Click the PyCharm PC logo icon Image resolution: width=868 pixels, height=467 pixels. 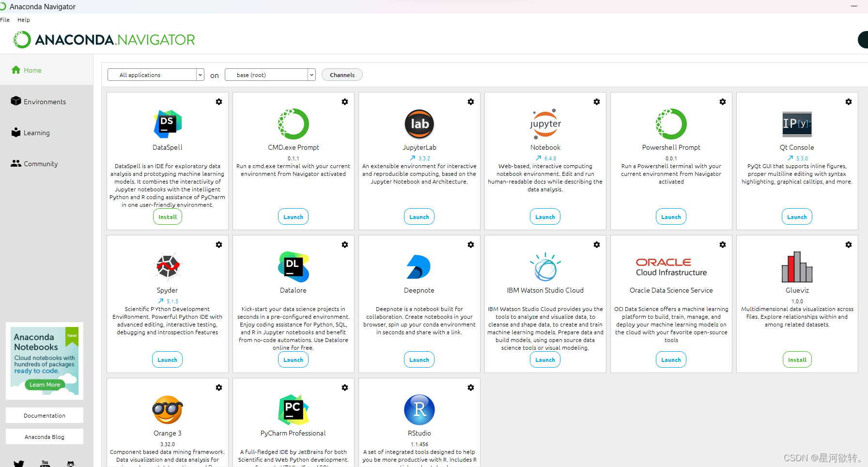tap(294, 409)
